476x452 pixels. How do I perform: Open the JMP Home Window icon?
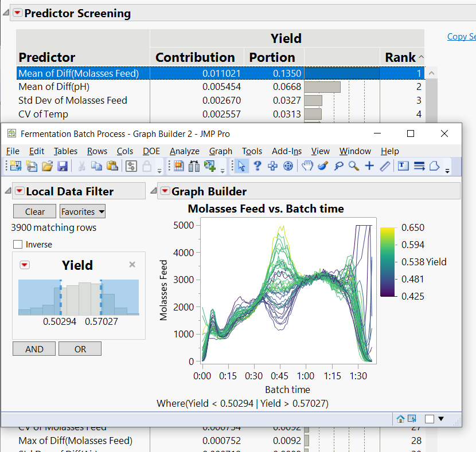click(x=401, y=419)
